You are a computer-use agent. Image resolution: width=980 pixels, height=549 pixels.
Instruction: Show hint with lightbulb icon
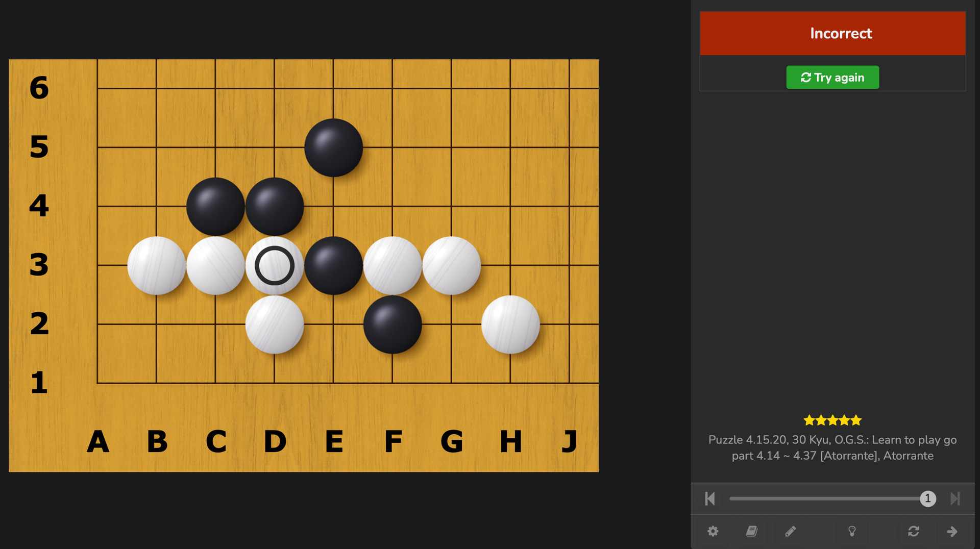(x=852, y=531)
